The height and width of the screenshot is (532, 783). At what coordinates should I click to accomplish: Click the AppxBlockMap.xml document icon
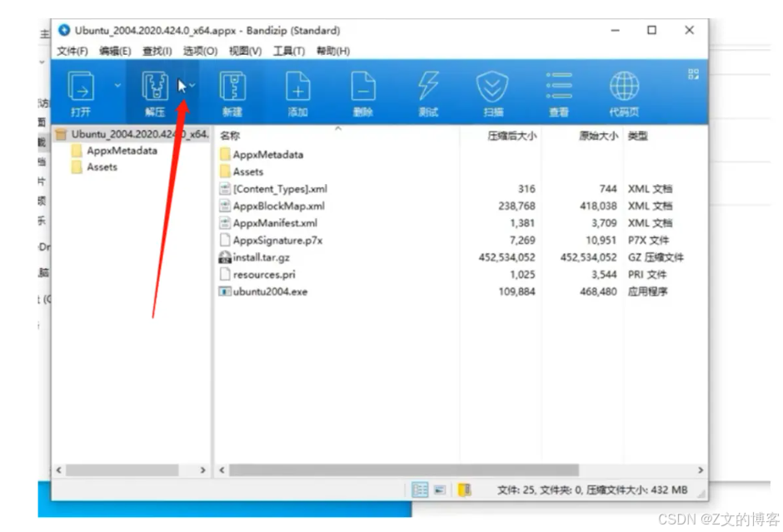[225, 206]
